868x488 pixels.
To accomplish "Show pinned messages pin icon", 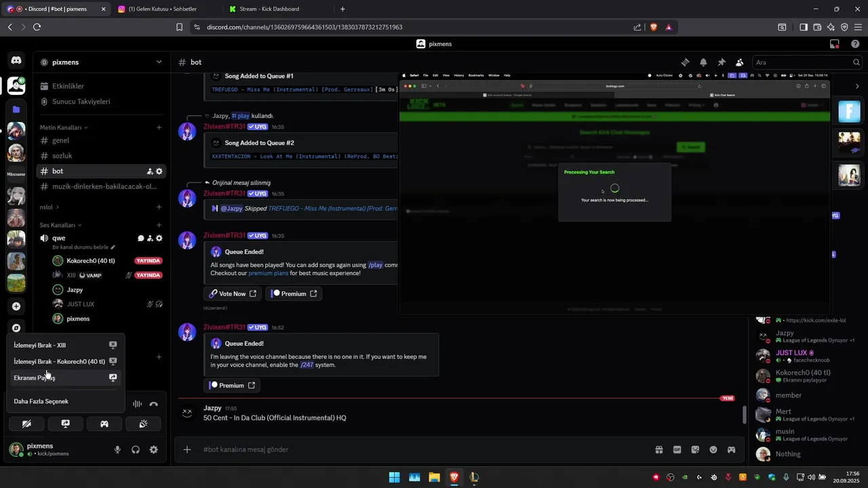I will tap(722, 62).
